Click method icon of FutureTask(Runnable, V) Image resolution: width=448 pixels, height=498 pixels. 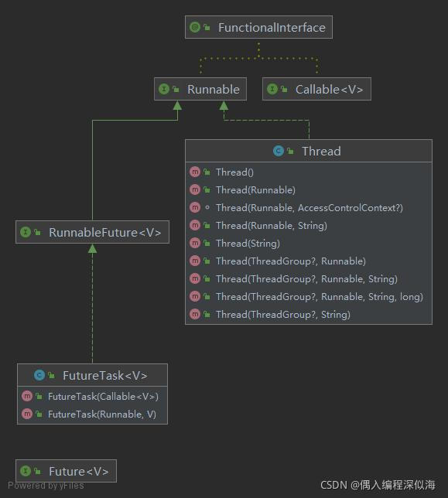tap(27, 414)
